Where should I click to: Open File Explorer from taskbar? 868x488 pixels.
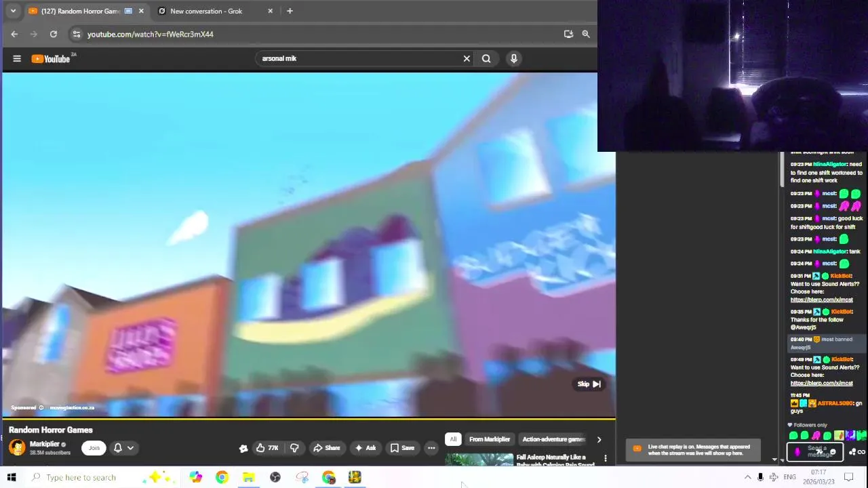(248, 477)
